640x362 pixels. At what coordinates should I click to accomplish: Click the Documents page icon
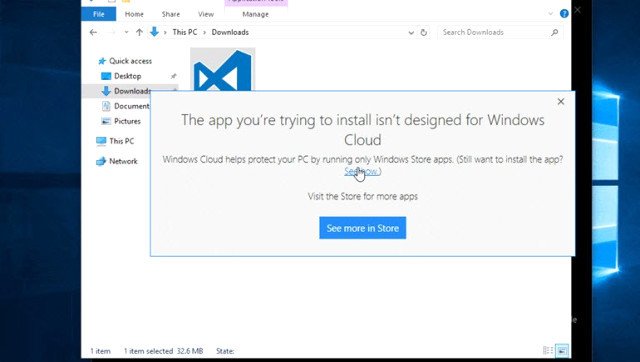pyautogui.click(x=106, y=106)
